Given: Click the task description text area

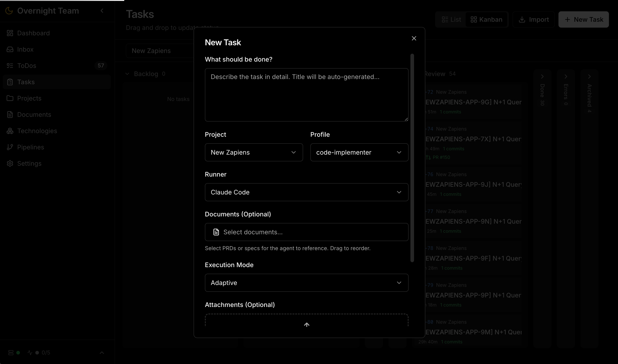Looking at the screenshot, I should (x=307, y=95).
